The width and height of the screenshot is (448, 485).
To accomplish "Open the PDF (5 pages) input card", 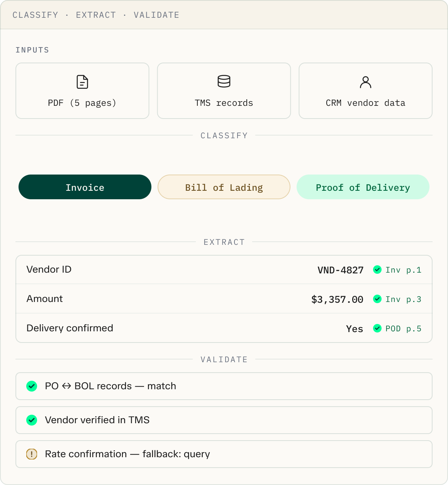I will click(82, 91).
